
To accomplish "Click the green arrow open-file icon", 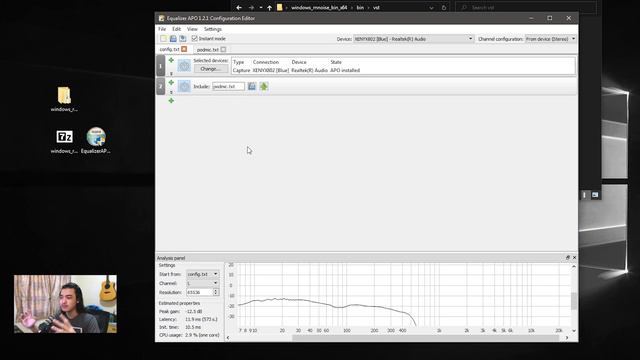I will [x=264, y=87].
